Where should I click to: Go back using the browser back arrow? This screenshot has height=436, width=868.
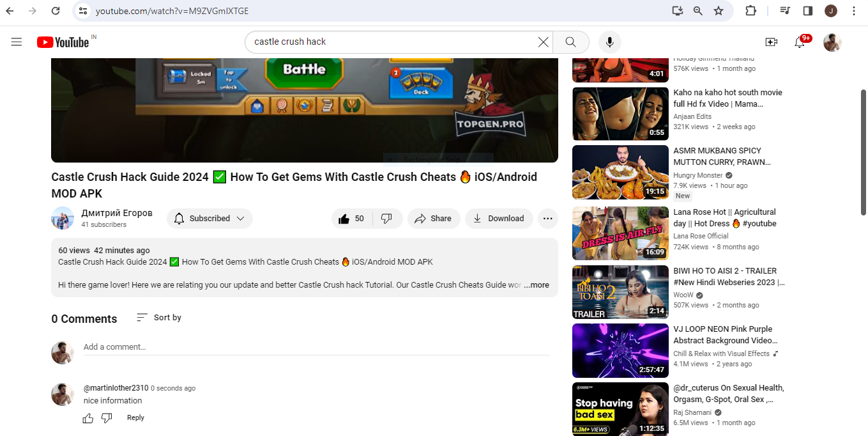point(10,11)
